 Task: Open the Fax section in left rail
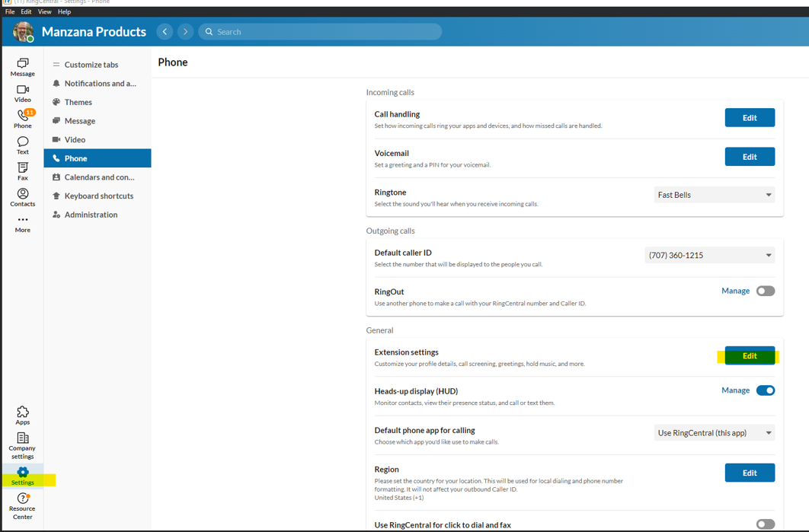tap(23, 171)
